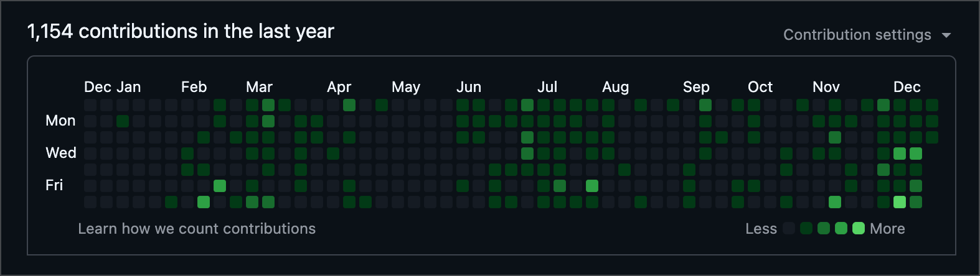Select the bright Tuesday cell under Nov
The width and height of the screenshot is (980, 276).
[x=835, y=137]
